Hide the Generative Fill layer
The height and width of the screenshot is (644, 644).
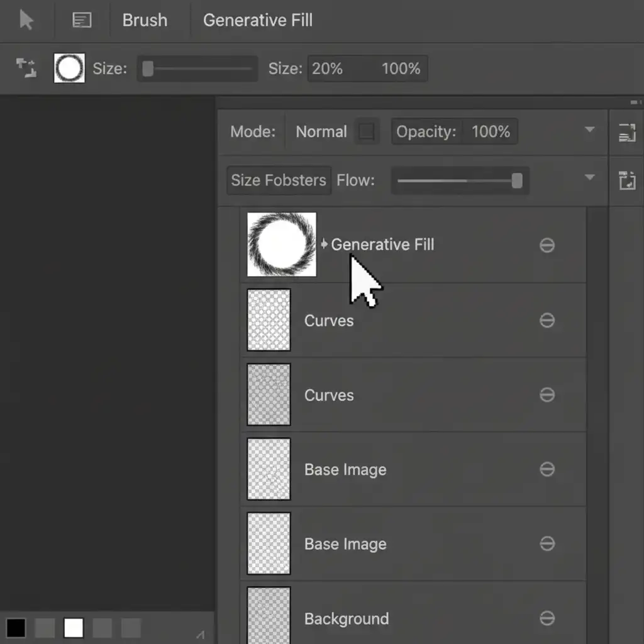click(x=547, y=245)
